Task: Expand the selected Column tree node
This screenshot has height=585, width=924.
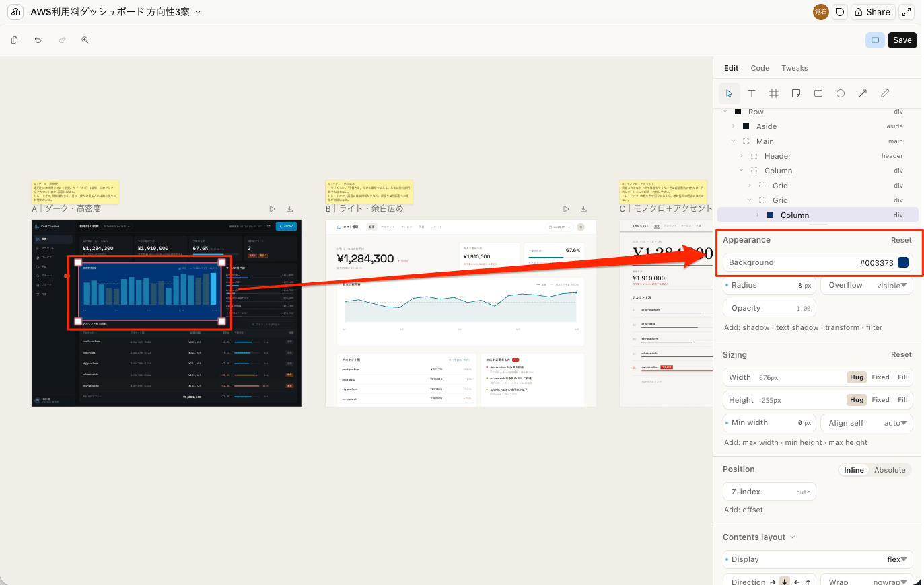Action: tap(758, 215)
